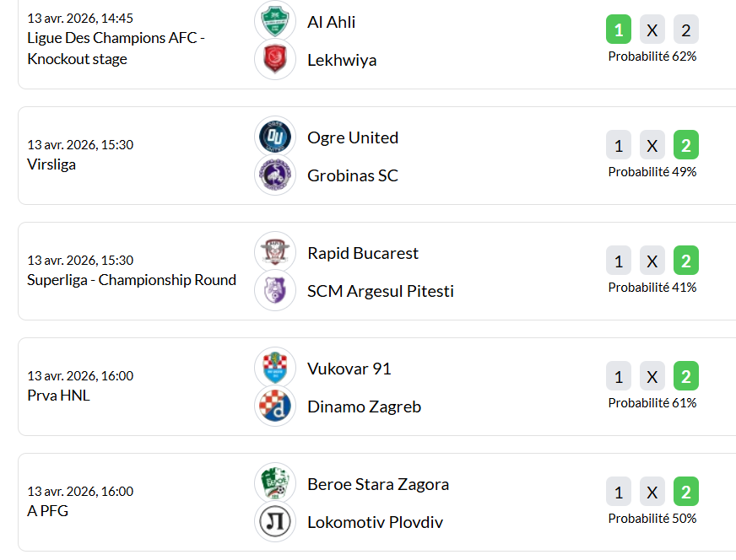The height and width of the screenshot is (560, 736).
Task: Select the Rapid Bucarest club badge
Action: 275,253
